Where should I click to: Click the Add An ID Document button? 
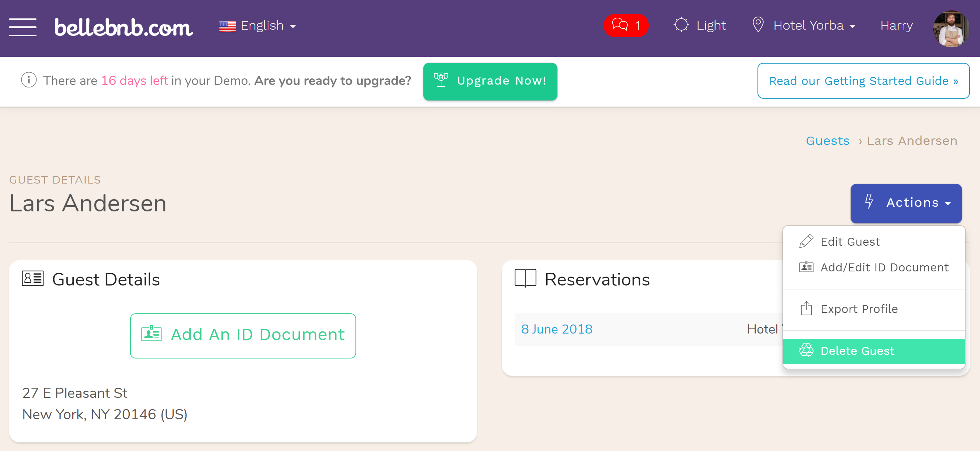click(243, 334)
